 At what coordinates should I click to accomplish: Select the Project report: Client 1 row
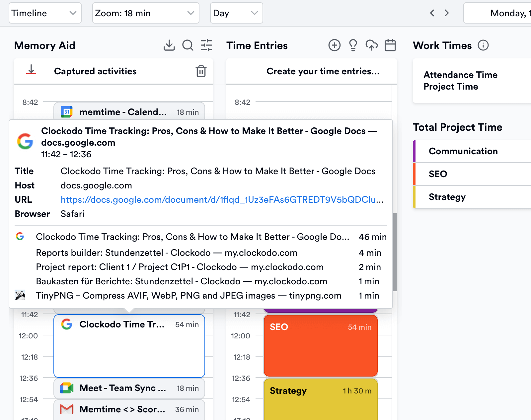pyautogui.click(x=201, y=267)
